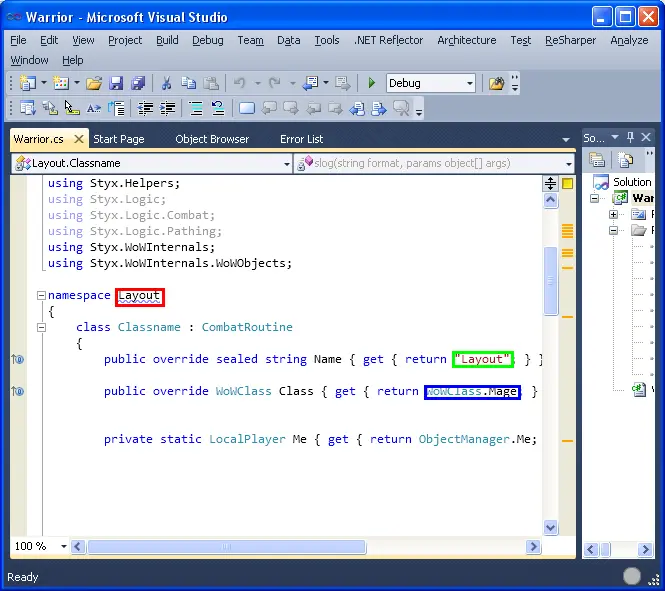Viewport: 665px width, 591px height.
Task: Click the Copy toolbar icon
Action: point(189,83)
